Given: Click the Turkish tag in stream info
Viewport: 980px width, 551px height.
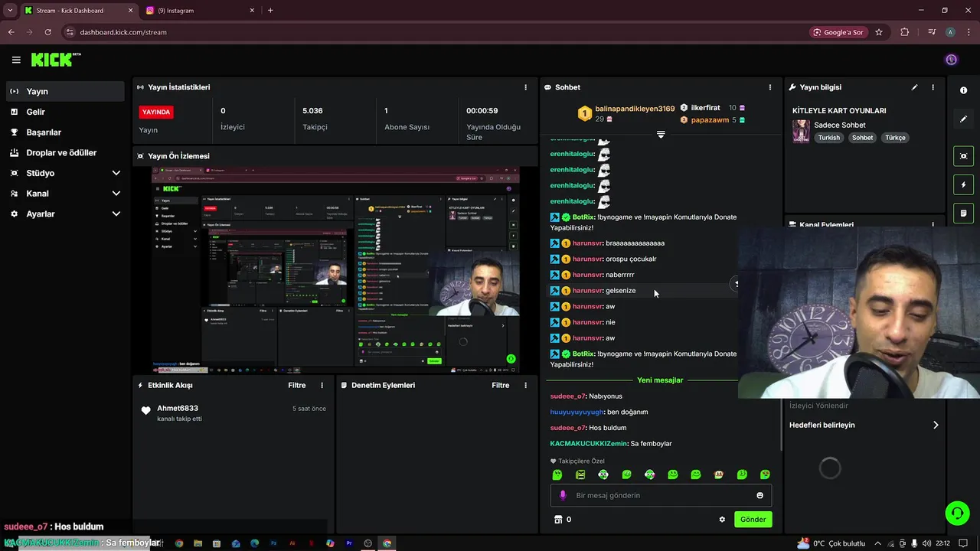Looking at the screenshot, I should point(829,138).
